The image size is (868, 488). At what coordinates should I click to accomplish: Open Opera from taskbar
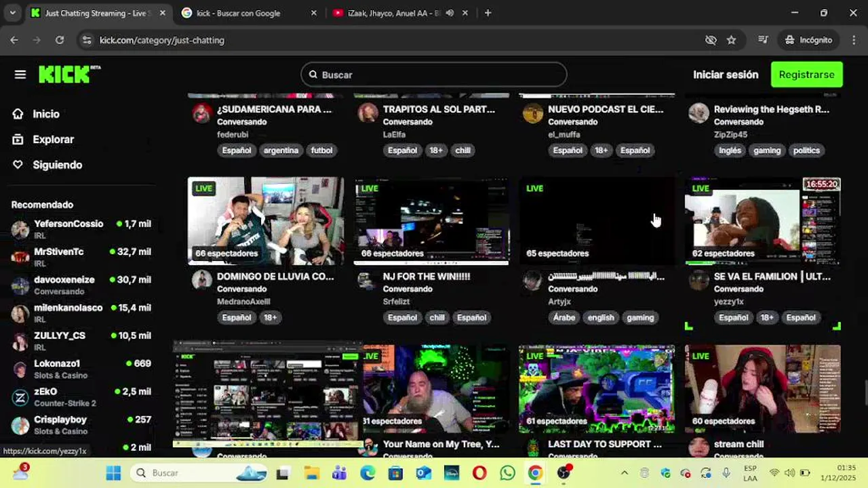[479, 473]
